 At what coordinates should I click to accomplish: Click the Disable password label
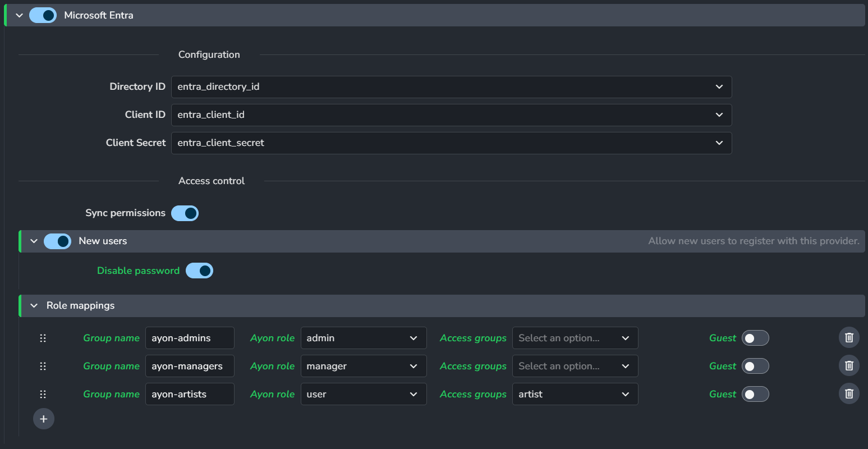pyautogui.click(x=139, y=271)
